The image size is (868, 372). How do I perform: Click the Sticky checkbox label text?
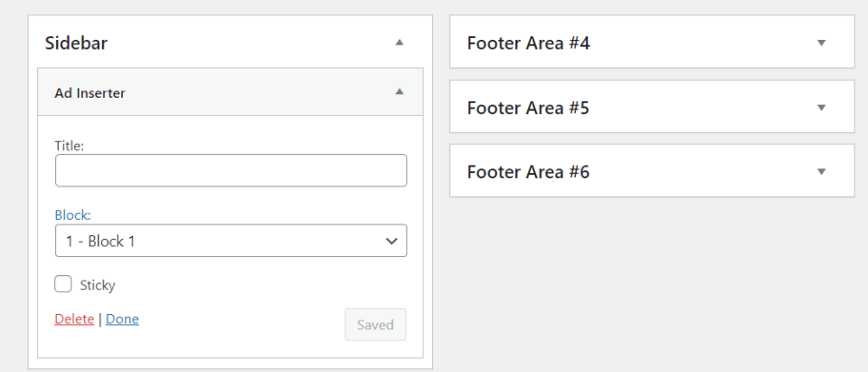[x=98, y=285]
